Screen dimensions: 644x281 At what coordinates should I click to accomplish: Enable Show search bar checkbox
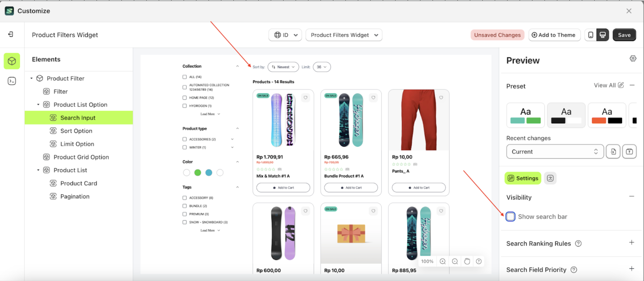click(510, 216)
